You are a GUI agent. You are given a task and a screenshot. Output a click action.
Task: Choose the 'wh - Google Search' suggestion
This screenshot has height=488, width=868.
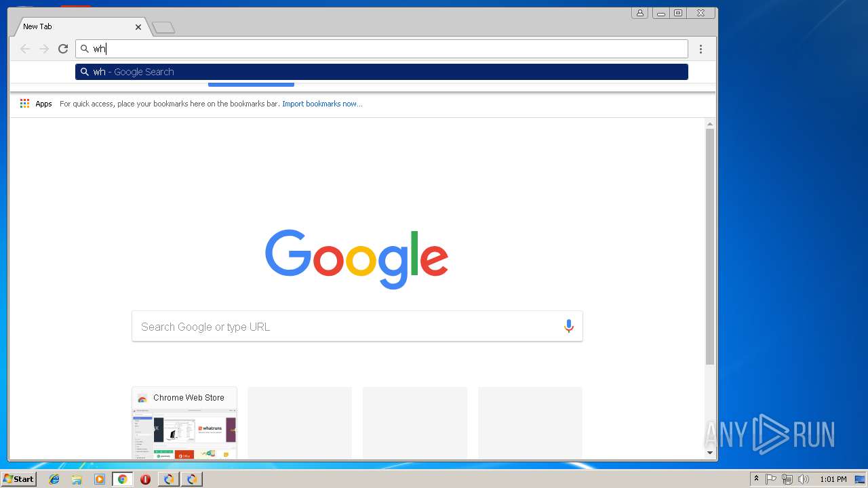pyautogui.click(x=382, y=72)
